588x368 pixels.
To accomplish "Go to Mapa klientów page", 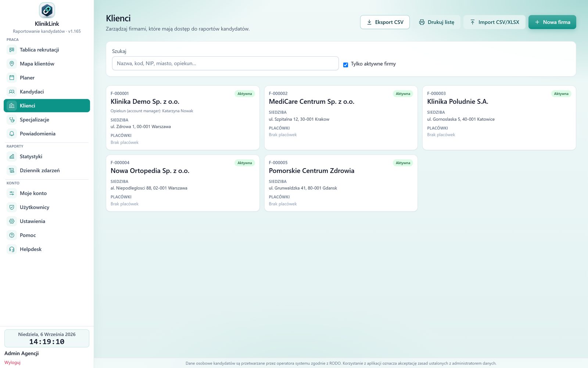I will point(47,64).
